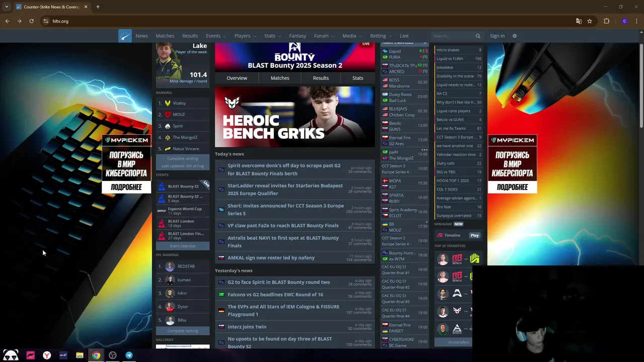Image resolution: width=644 pixels, height=362 pixels.
Task: Click the MOUZ team logo in the ranking
Action: coord(168,115)
